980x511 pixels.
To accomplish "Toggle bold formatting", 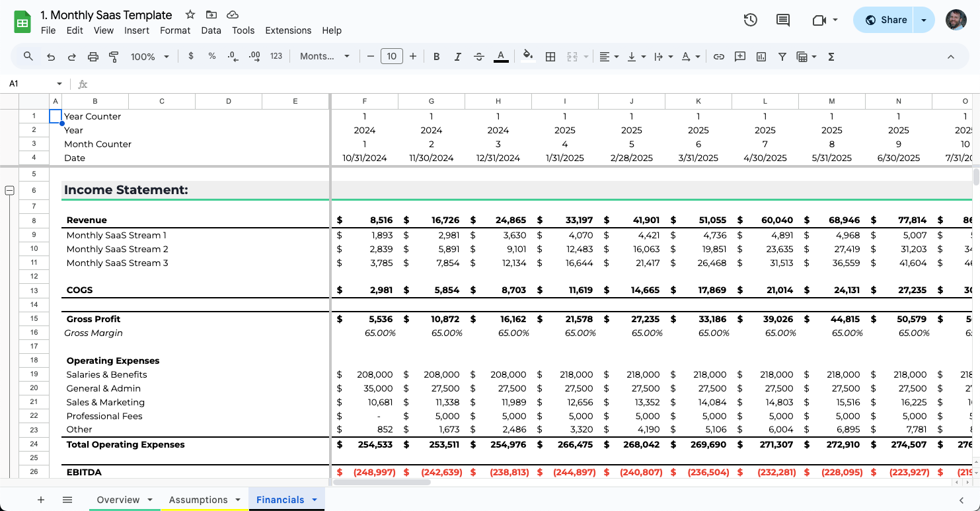I will pyautogui.click(x=436, y=57).
